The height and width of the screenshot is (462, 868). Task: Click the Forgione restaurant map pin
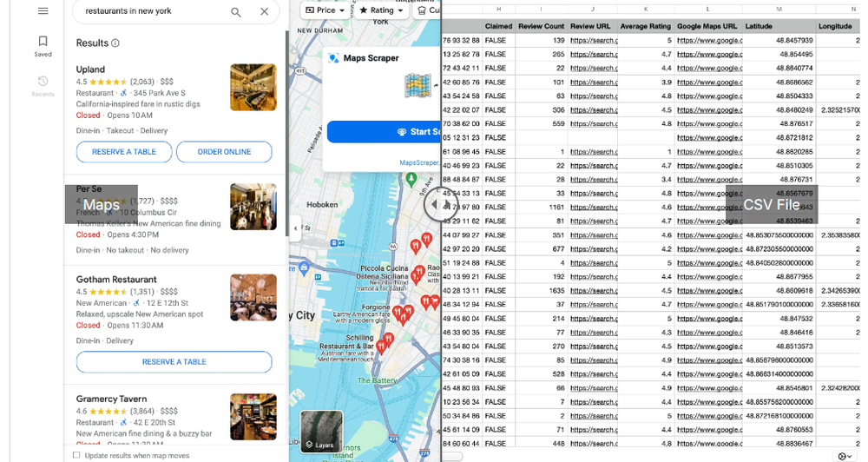pyautogui.click(x=398, y=313)
